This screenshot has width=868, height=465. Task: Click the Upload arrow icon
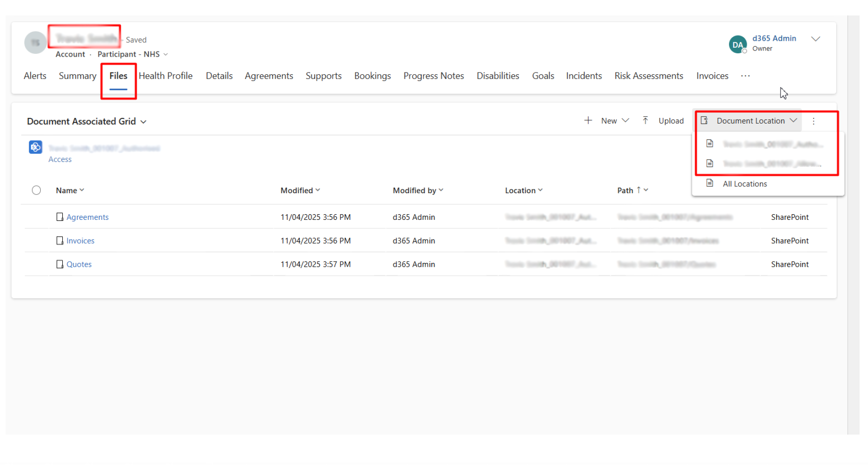click(x=645, y=121)
